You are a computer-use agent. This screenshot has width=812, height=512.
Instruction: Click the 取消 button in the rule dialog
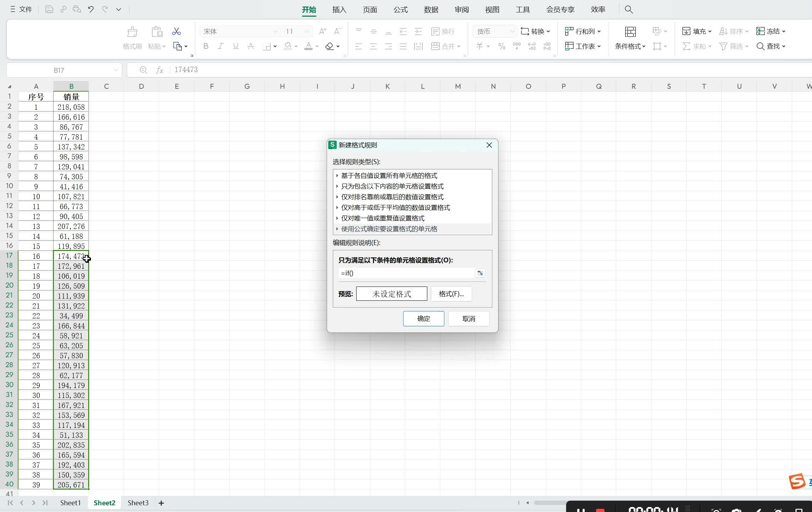[x=469, y=318]
